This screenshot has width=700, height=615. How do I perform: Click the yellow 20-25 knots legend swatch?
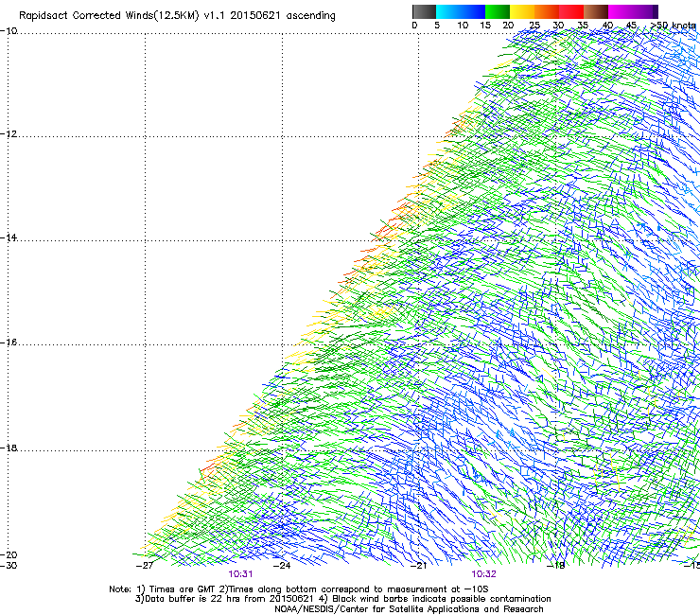tap(522, 11)
